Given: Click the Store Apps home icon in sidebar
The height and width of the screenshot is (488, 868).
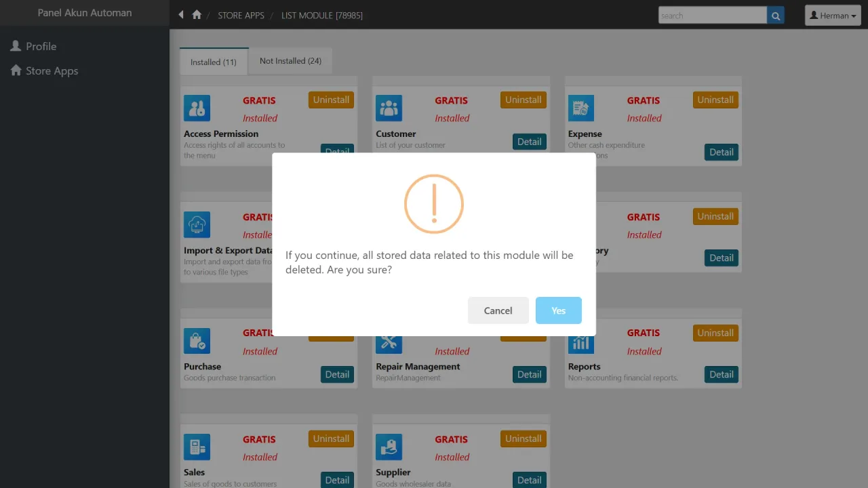Looking at the screenshot, I should click(16, 70).
